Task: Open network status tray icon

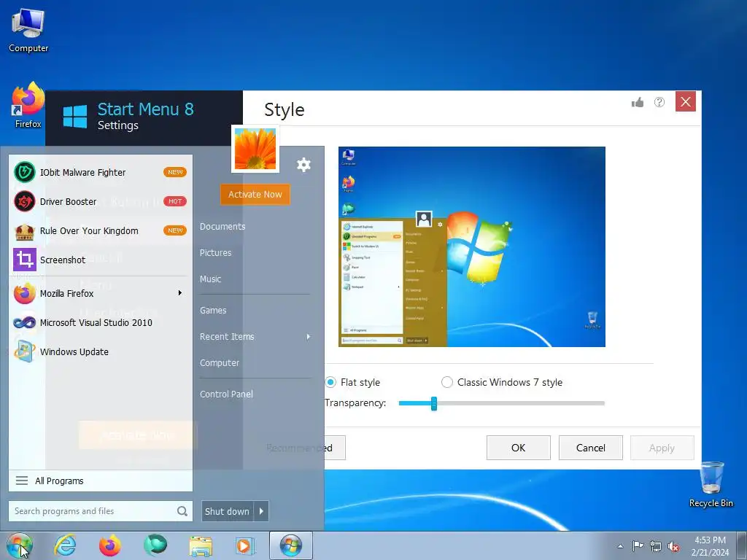Action: pos(656,546)
